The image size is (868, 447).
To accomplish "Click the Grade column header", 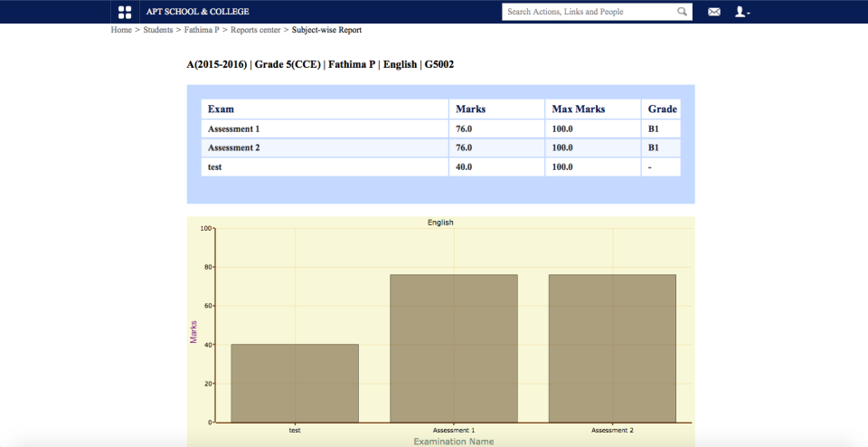I will click(x=662, y=109).
